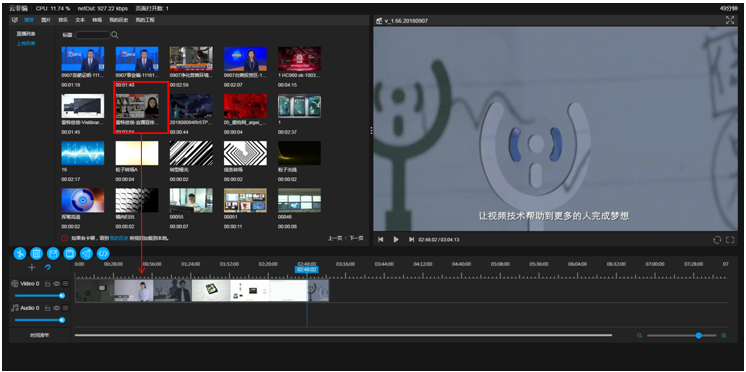This screenshot has height=372, width=746.
Task: Click the timeline horizontal scrollbar
Action: coord(343,335)
